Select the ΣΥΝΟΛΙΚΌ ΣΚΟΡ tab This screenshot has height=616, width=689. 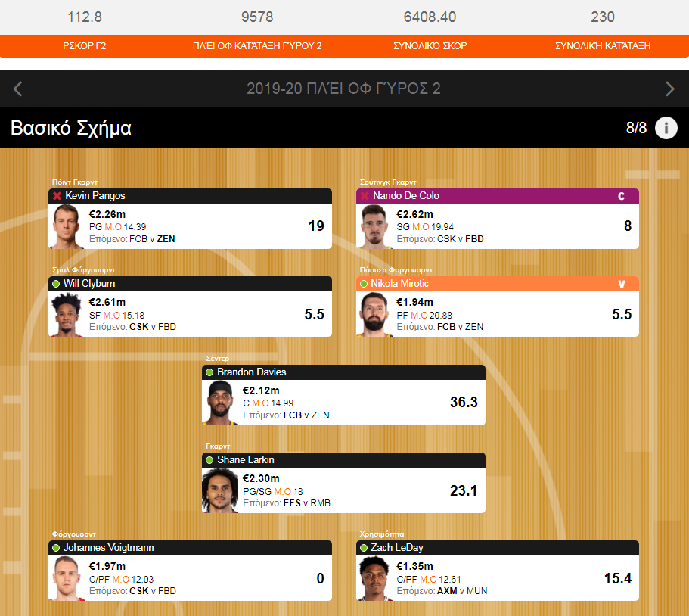(430, 45)
